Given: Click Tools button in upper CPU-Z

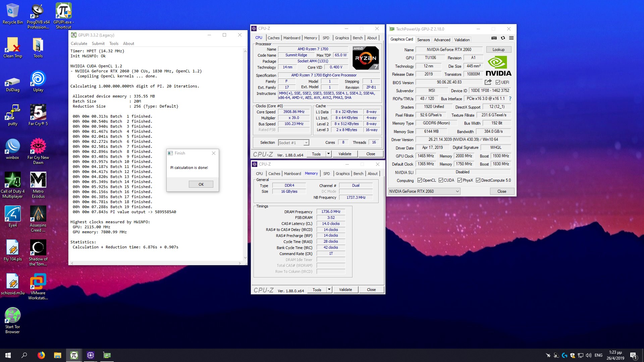Looking at the screenshot, I should tap(316, 154).
